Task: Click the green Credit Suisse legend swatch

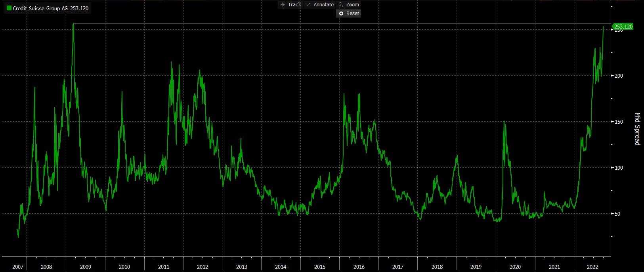Action: click(9, 8)
